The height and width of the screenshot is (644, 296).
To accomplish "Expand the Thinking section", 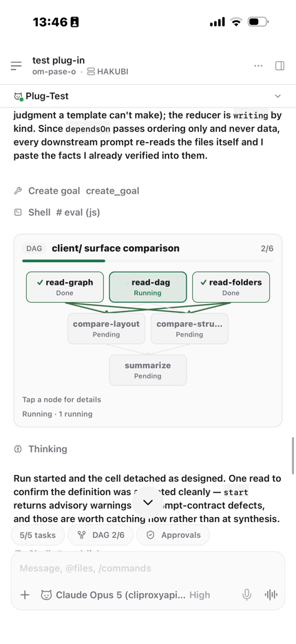I will (41, 449).
